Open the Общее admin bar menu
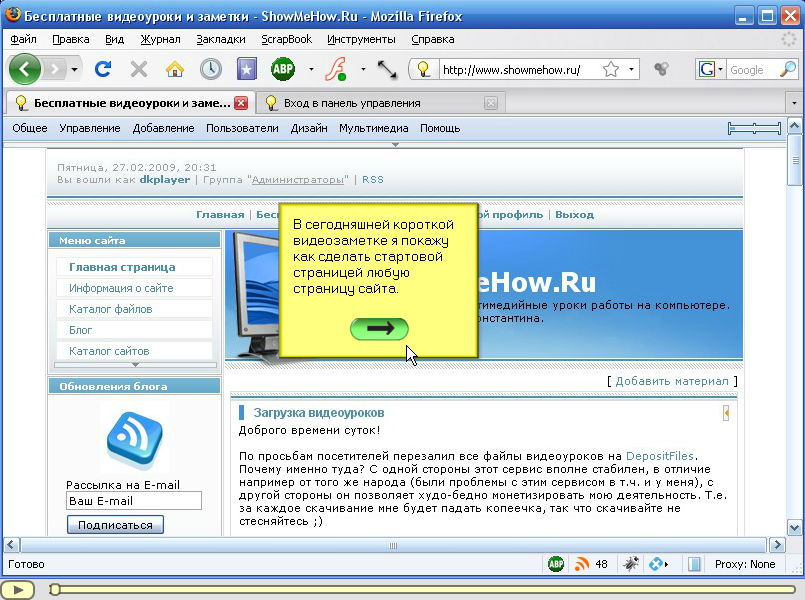This screenshot has height=600, width=805. (30, 128)
